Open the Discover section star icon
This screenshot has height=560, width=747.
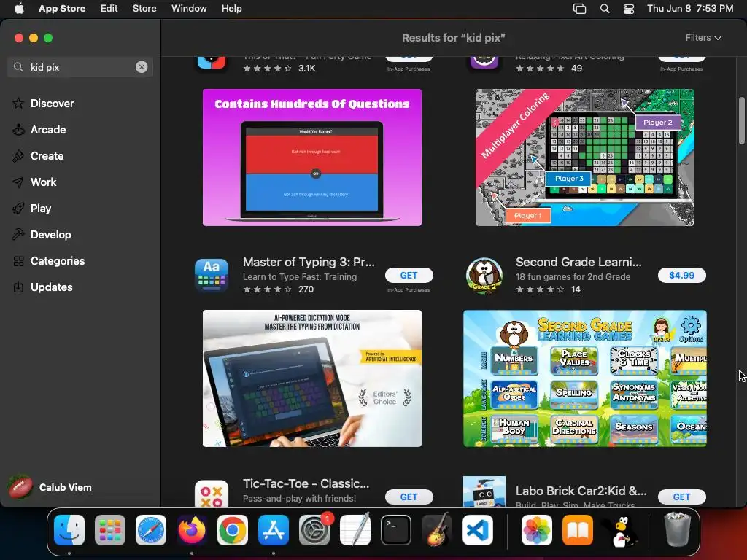pyautogui.click(x=18, y=104)
